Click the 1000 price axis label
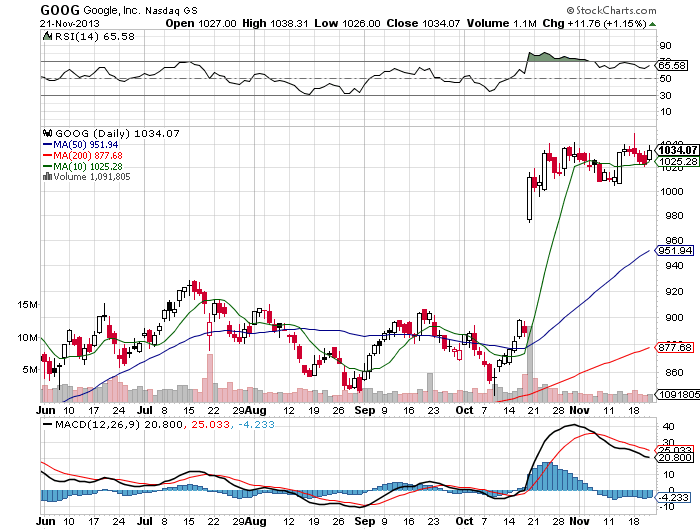This screenshot has height=530, width=700. 672,192
